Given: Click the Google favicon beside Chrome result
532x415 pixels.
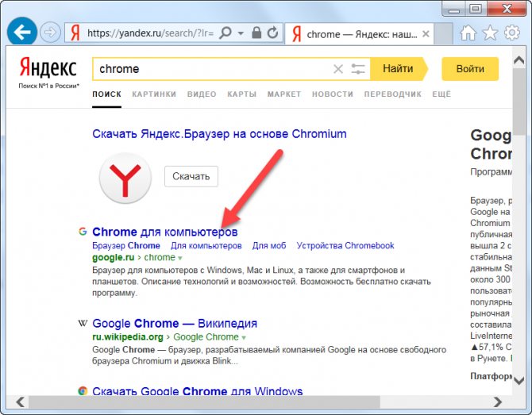Looking at the screenshot, I should coord(83,232).
